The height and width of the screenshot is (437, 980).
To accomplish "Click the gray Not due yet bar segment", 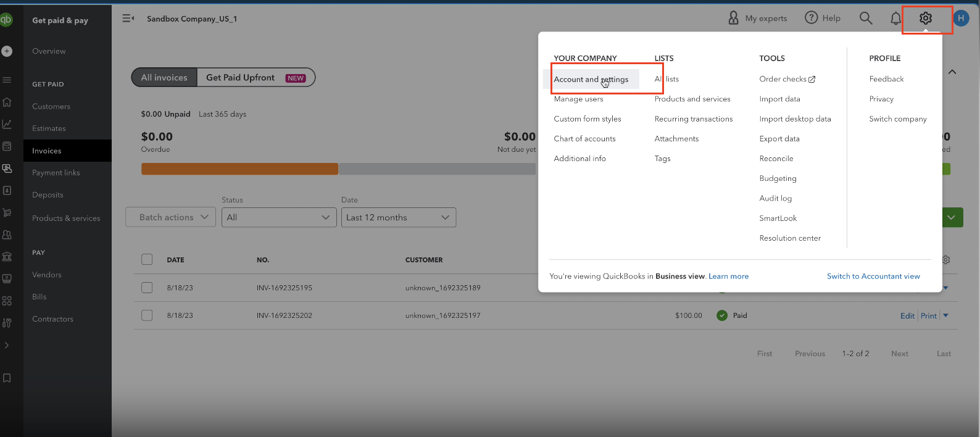I will [x=438, y=169].
